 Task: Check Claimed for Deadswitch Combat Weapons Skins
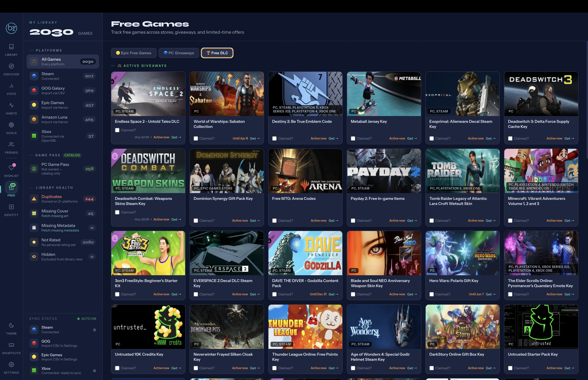(x=117, y=212)
